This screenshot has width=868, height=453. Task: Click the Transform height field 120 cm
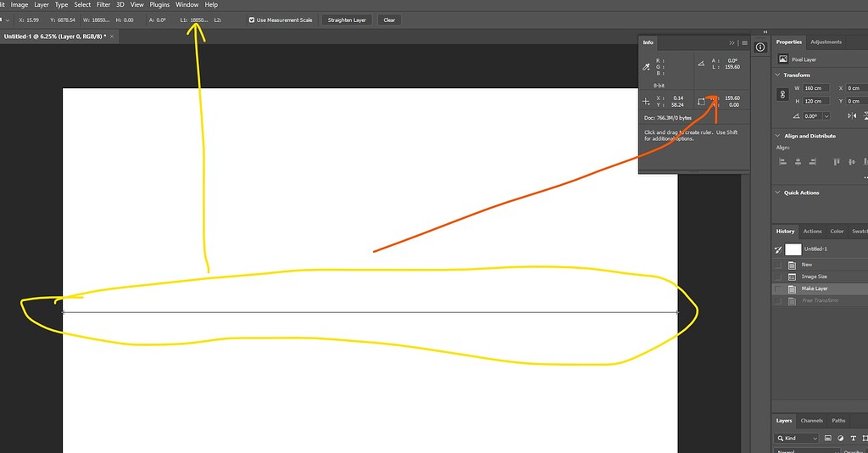pyautogui.click(x=816, y=101)
